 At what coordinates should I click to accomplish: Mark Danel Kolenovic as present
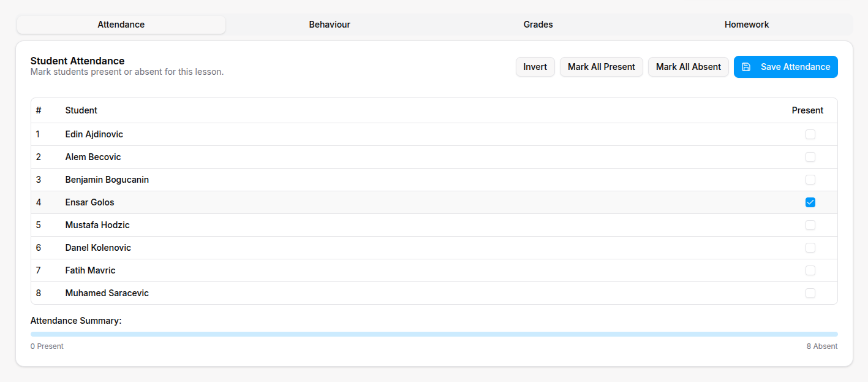810,247
